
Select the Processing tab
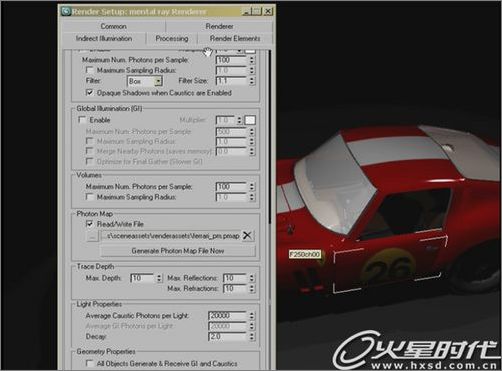point(172,38)
